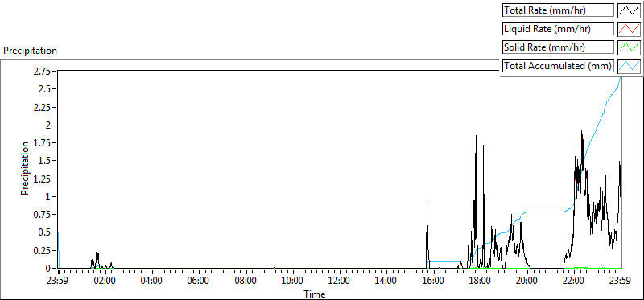This screenshot has height=300, width=644.
Task: Click the 0.75 y-axis tick value
Action: point(42,215)
